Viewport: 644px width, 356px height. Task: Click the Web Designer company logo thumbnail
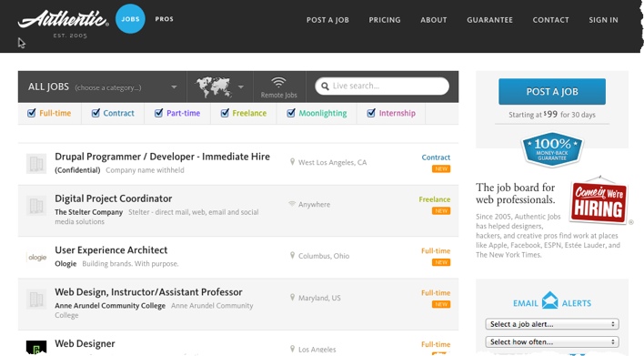pos(36,348)
